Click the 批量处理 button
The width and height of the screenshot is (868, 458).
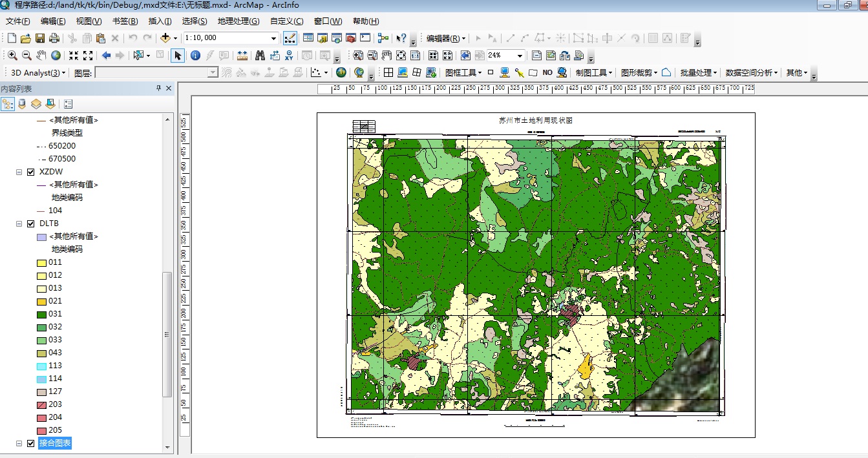(699, 72)
